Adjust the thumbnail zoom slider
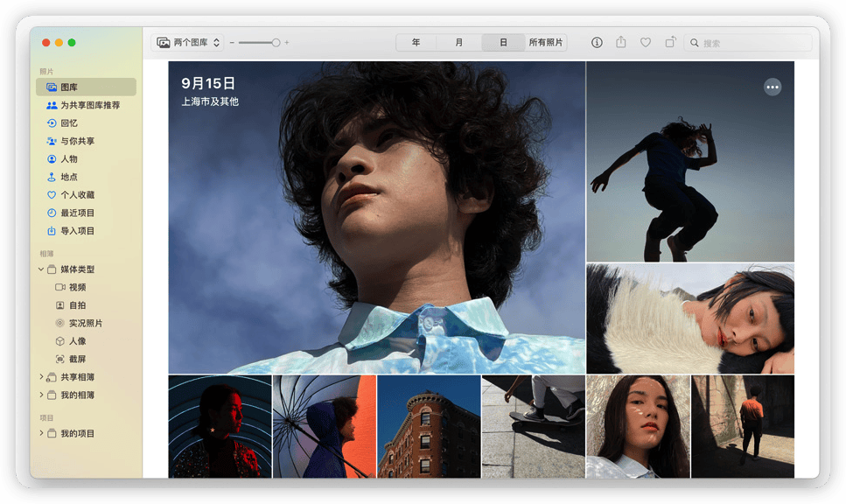846x504 pixels. 259,42
